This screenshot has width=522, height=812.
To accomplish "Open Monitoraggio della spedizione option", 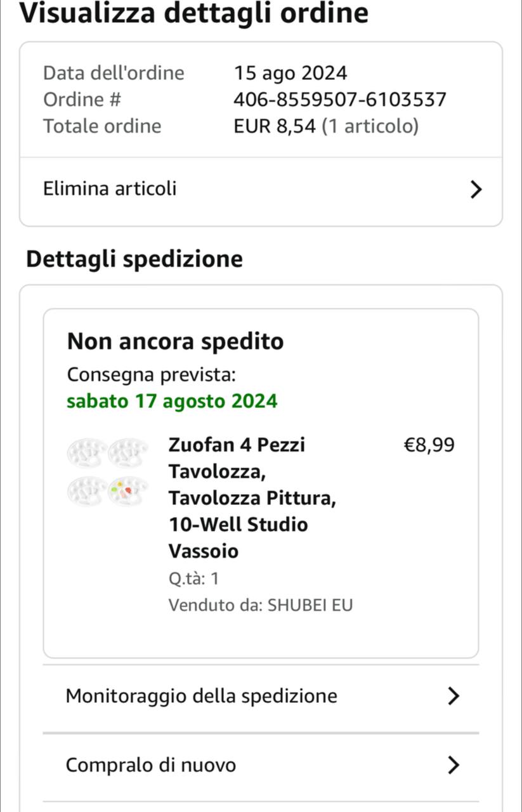I will click(202, 696).
